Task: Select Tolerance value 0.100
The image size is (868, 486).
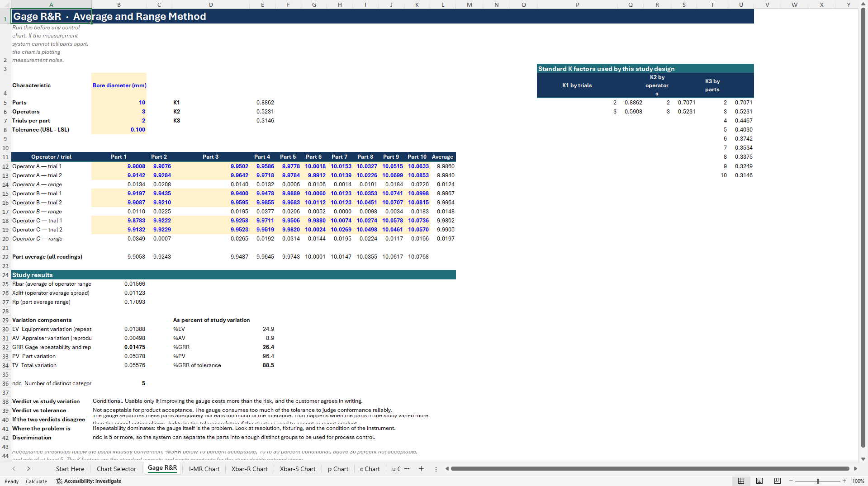Action: click(x=119, y=130)
